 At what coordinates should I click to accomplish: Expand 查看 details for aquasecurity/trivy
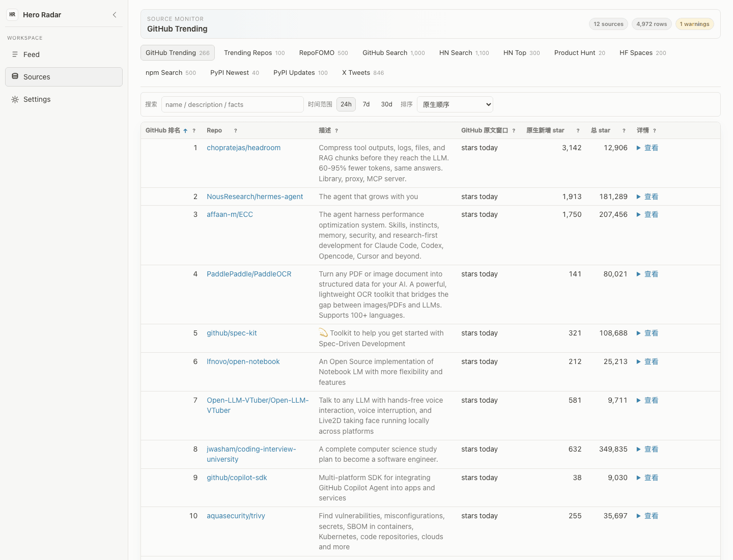pos(647,516)
